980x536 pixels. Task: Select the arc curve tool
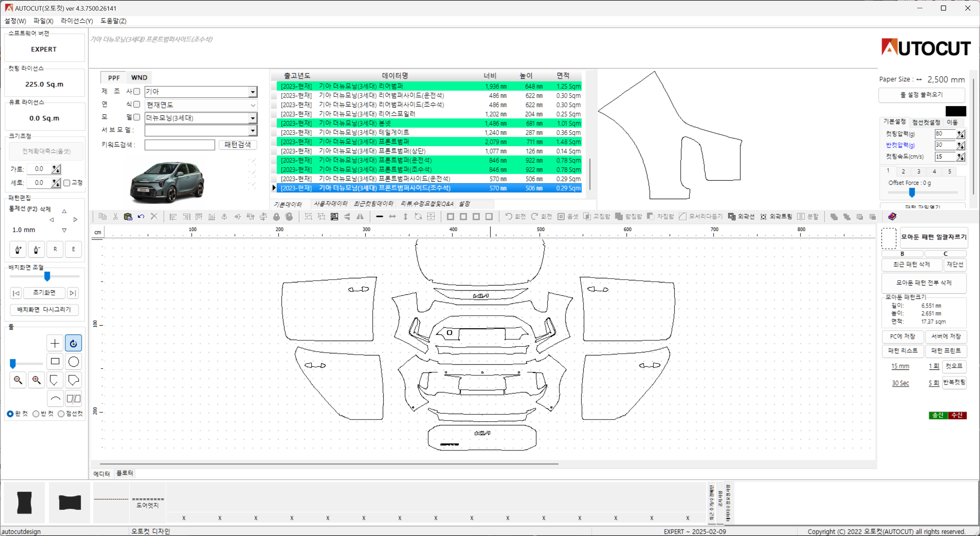(55, 398)
